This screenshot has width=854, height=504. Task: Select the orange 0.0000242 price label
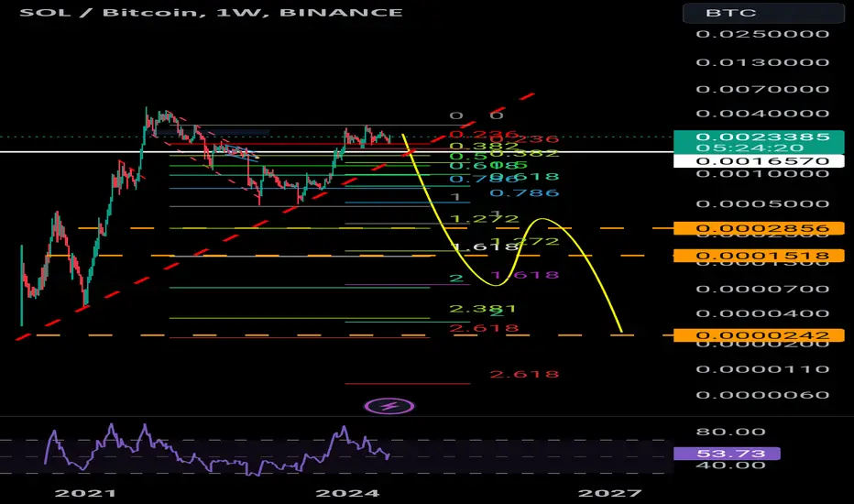[759, 335]
